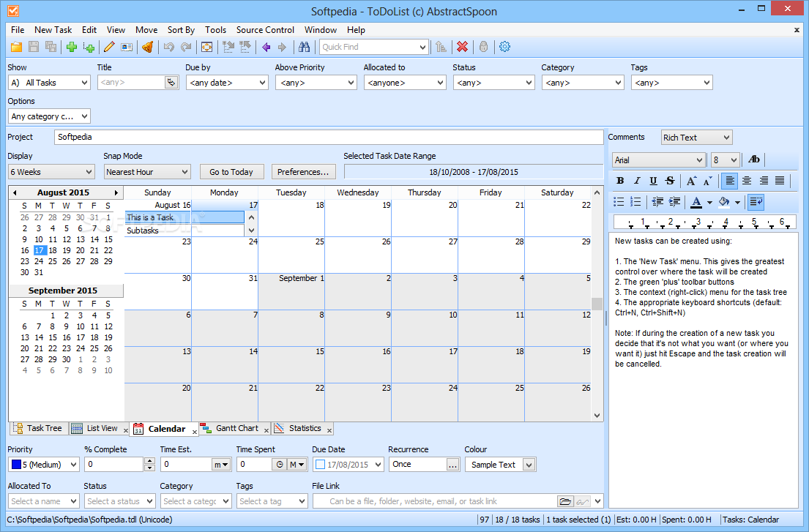Screen dimensions: 809x532
Task: Click the grow font size icon
Action: [x=691, y=181]
